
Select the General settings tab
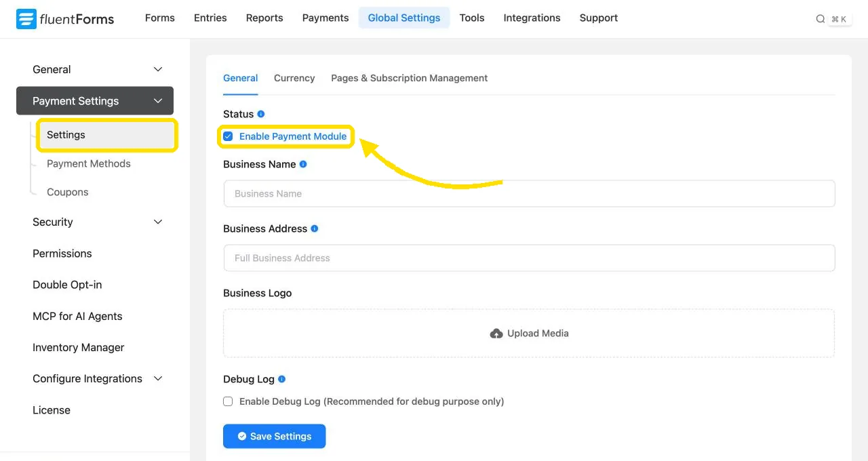[x=241, y=78]
